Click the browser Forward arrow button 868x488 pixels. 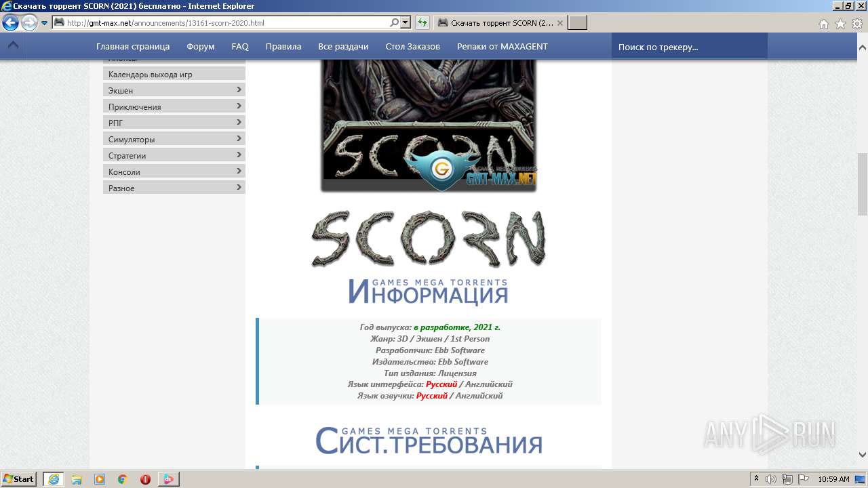coord(29,23)
